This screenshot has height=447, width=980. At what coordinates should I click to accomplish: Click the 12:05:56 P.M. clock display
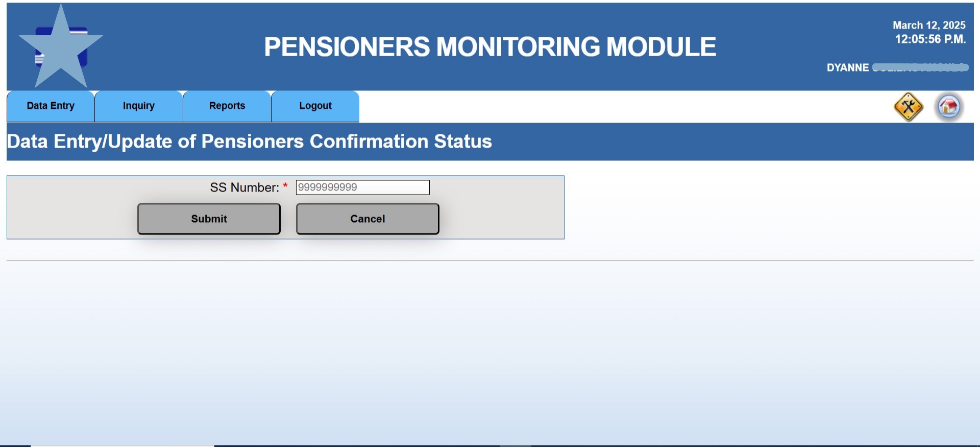tap(930, 39)
